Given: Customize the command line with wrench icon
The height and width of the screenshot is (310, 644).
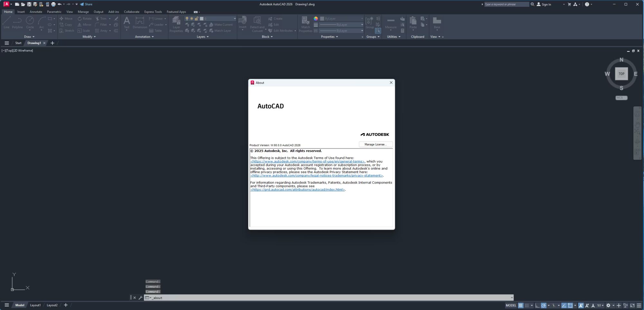Looking at the screenshot, I should click(x=140, y=298).
